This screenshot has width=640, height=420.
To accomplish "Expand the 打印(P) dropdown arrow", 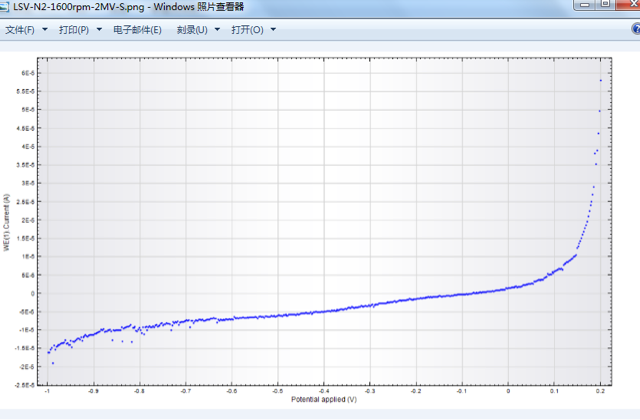I will point(99,30).
